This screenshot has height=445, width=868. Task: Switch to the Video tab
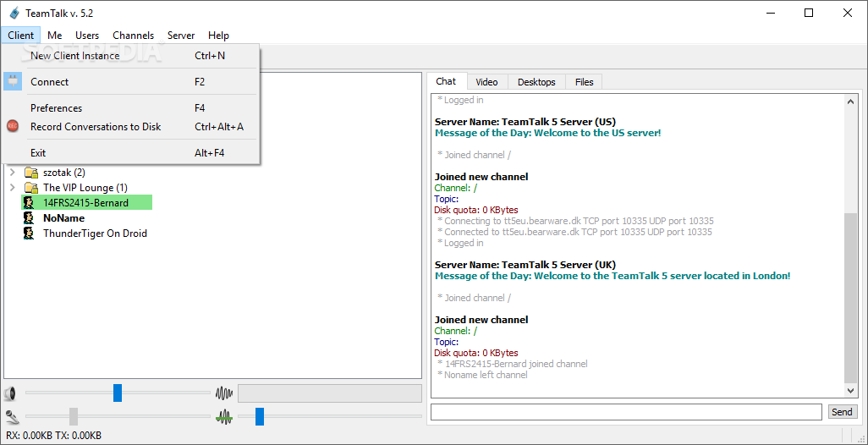[x=486, y=82]
